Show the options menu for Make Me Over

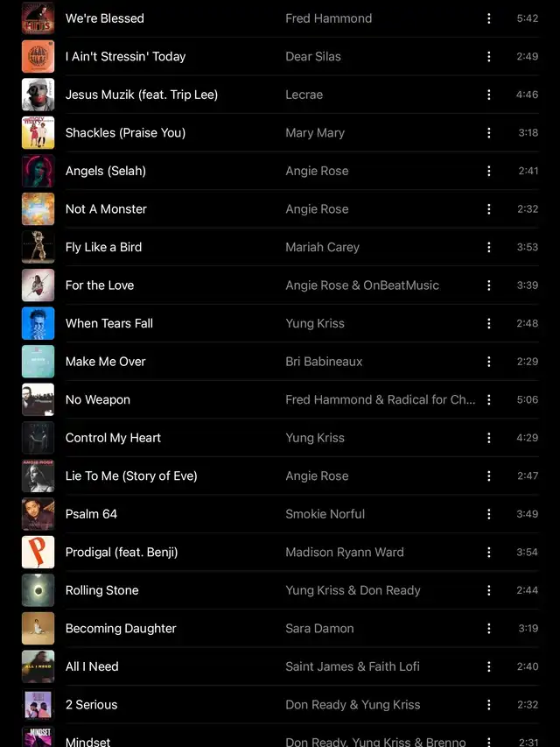coord(488,362)
